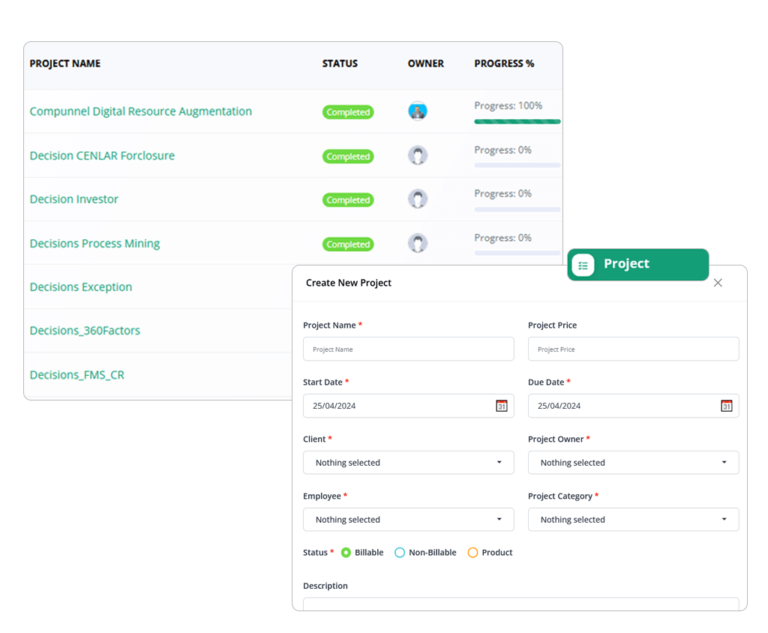Open the Decisions Exception project link
This screenshot has width=768, height=633.
(x=81, y=287)
